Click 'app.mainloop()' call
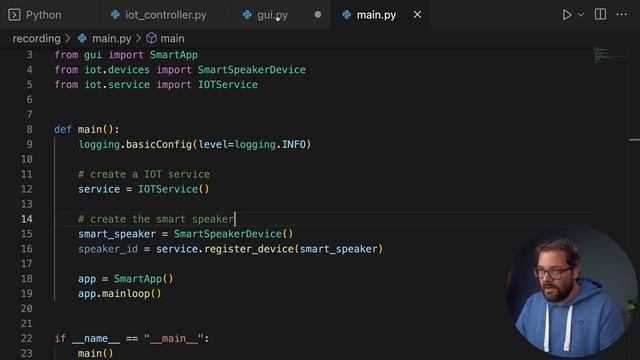The height and width of the screenshot is (360, 640). click(x=120, y=294)
